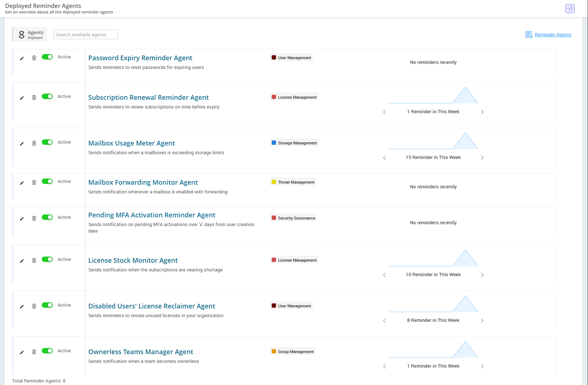Disable the Password Expiry Reminder Agent toggle

pos(47,57)
